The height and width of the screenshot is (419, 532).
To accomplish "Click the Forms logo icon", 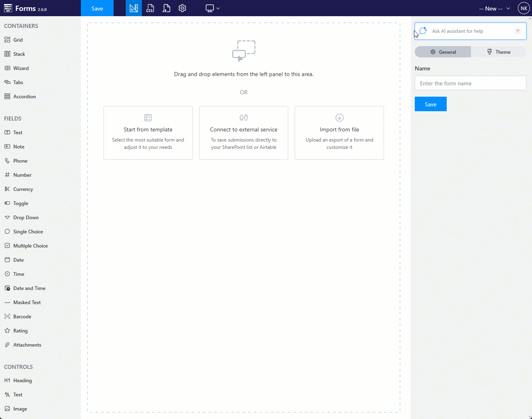I will tap(8, 8).
